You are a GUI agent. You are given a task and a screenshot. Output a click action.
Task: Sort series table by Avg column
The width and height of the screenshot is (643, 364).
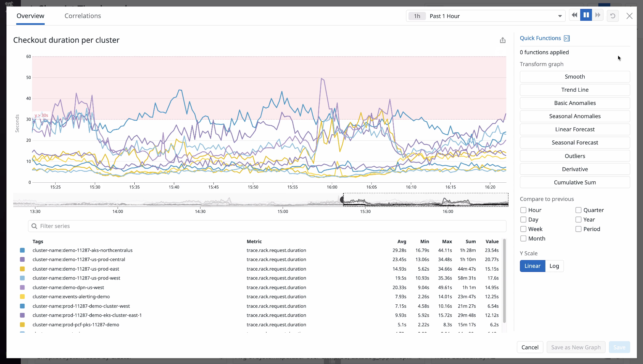tap(402, 241)
